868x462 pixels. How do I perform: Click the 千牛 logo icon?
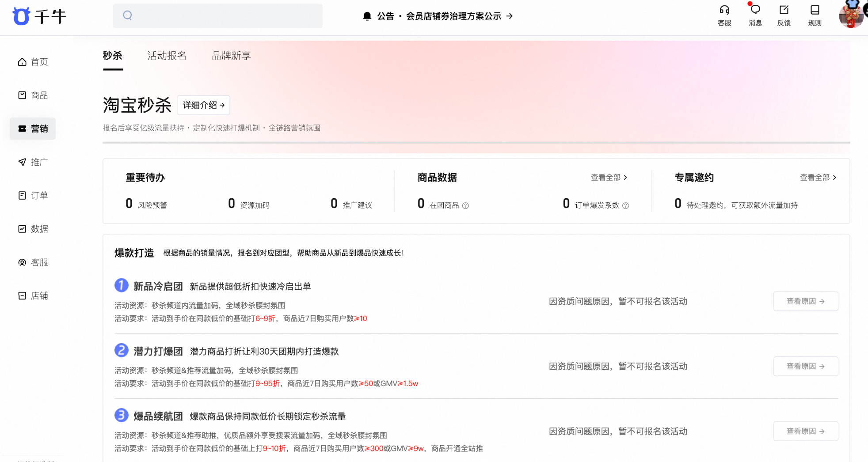[x=21, y=16]
